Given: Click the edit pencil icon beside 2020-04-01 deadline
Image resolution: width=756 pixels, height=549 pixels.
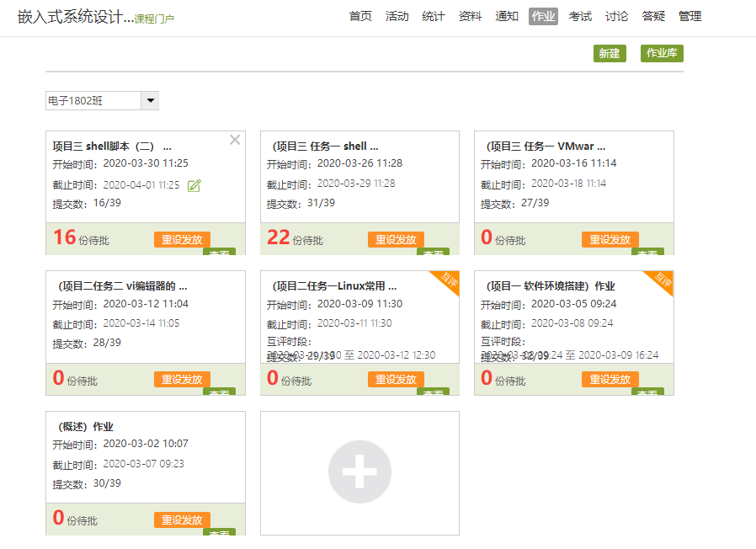Looking at the screenshot, I should point(194,185).
